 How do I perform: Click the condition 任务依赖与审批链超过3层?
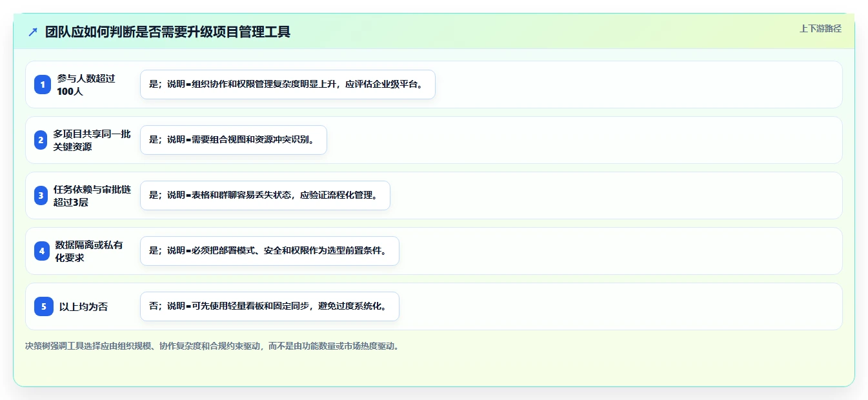(92, 195)
